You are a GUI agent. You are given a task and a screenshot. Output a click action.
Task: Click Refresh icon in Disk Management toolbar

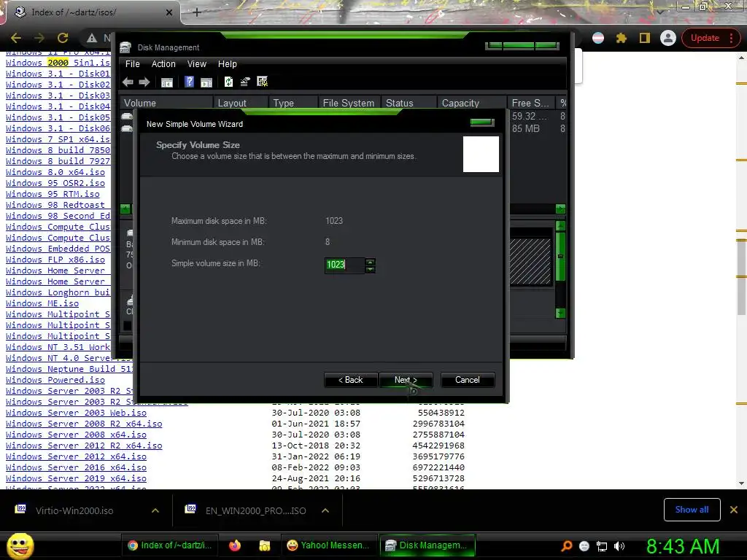228,82
